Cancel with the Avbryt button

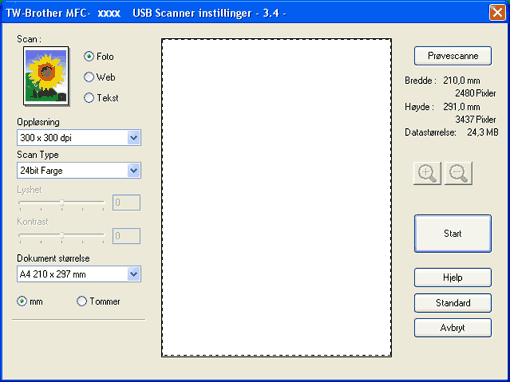[453, 328]
